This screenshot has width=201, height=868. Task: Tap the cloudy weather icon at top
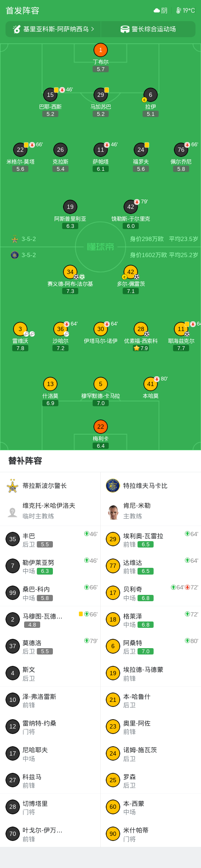coord(157,11)
